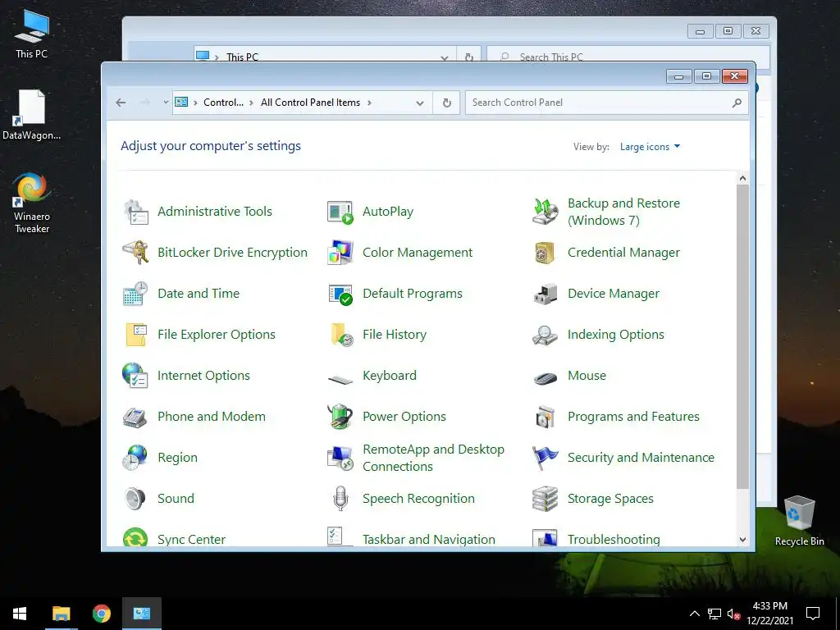Open the File Explorer Options icon

click(135, 335)
